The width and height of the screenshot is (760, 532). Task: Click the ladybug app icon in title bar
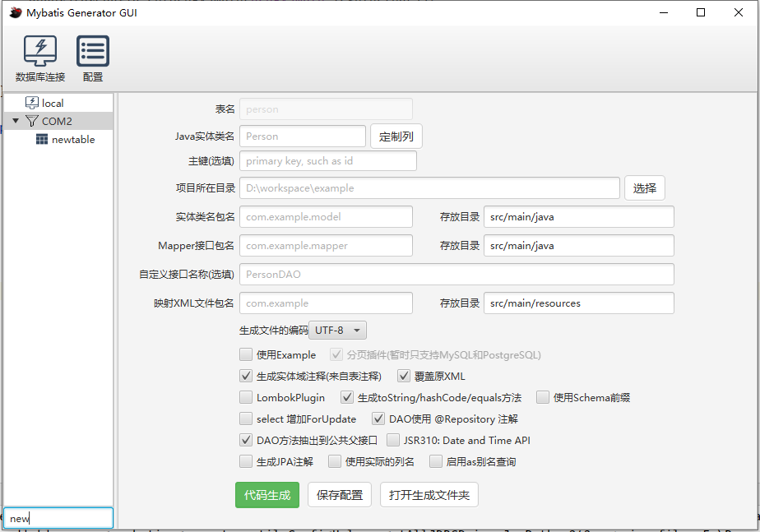[15, 12]
